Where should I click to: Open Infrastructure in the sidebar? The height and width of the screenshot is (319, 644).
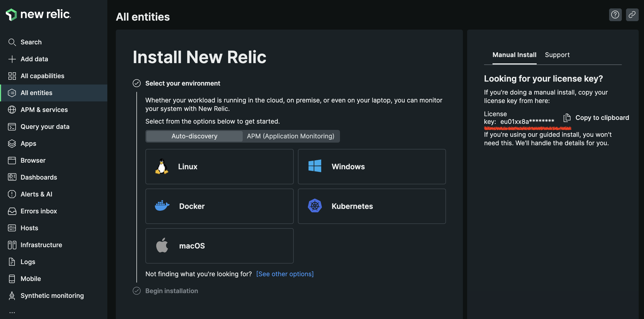click(54, 245)
